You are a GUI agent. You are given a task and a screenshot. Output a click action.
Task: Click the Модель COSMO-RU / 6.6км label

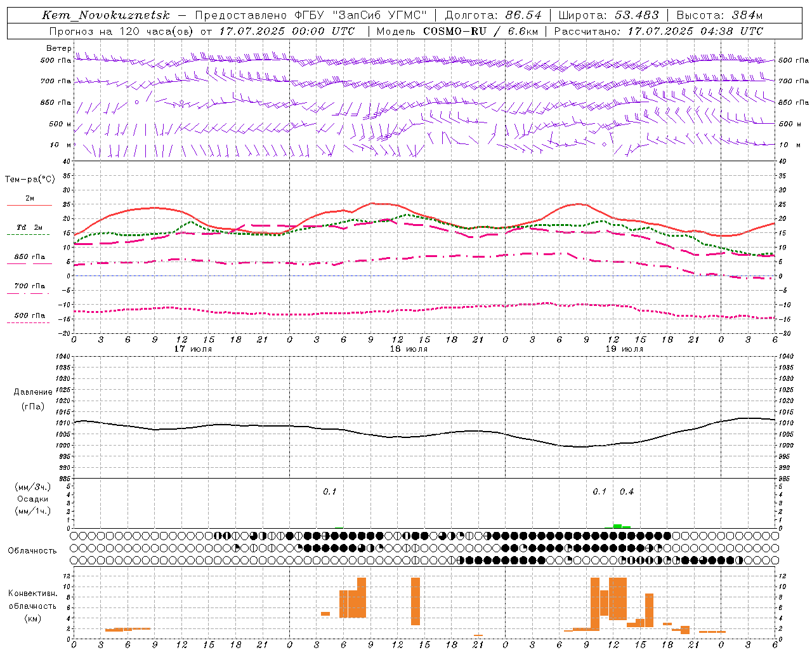[457, 31]
